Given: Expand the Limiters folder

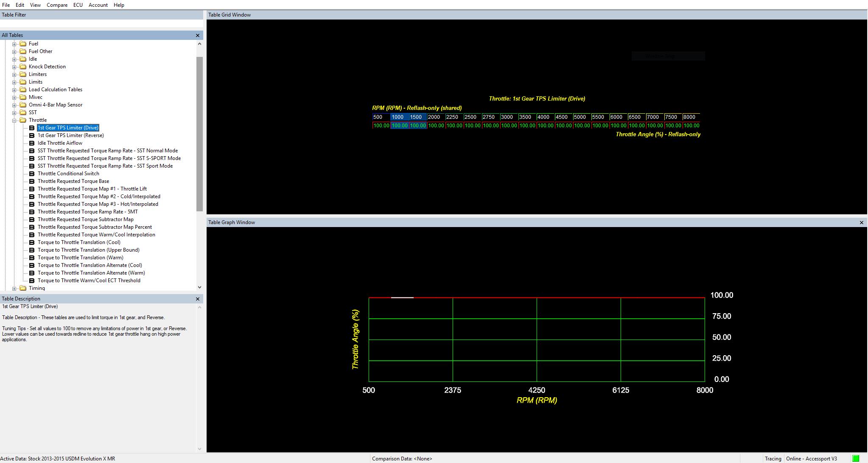Looking at the screenshot, I should point(14,74).
